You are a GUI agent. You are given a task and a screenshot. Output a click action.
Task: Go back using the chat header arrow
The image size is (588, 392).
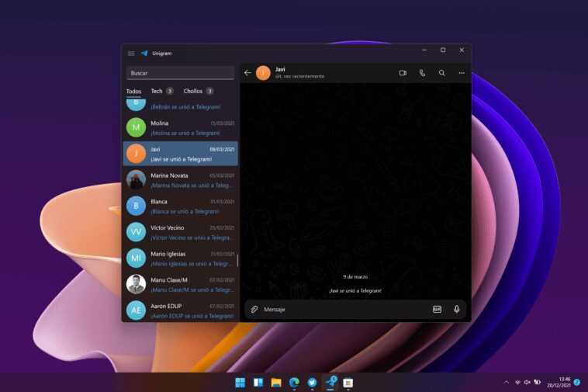point(247,73)
